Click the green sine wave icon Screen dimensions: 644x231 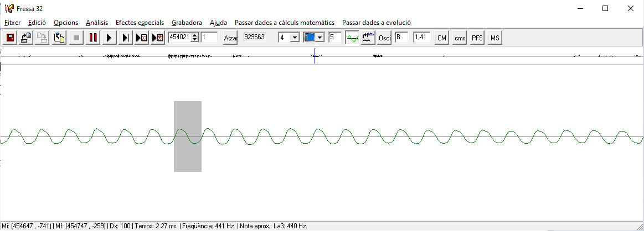pos(352,38)
